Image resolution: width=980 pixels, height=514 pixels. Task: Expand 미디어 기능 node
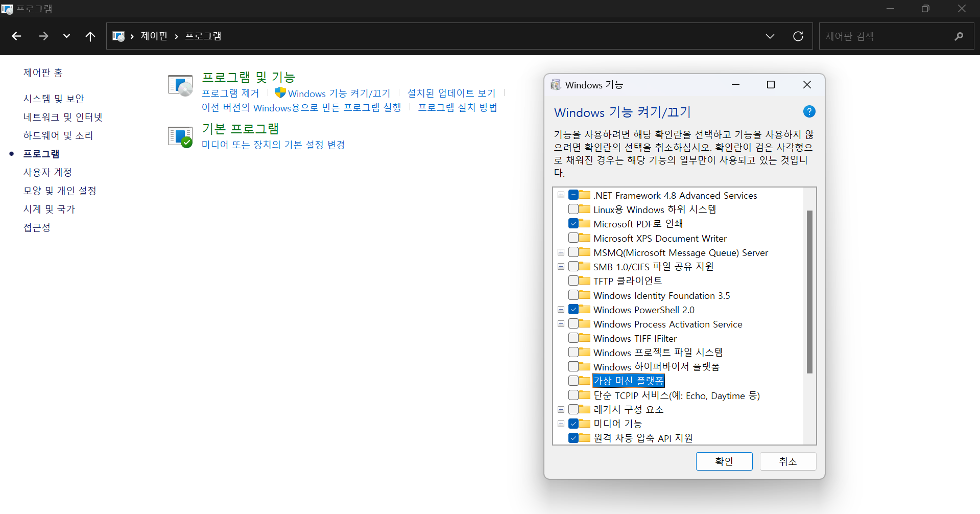pos(561,424)
